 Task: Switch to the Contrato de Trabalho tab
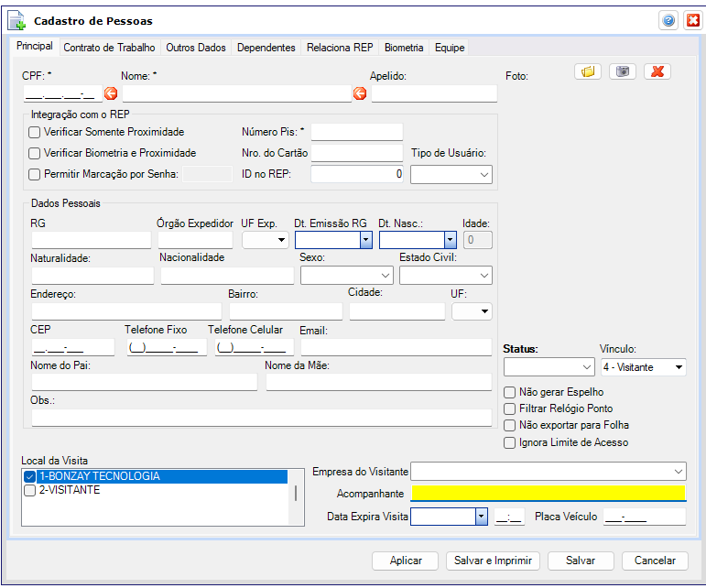[x=109, y=47]
